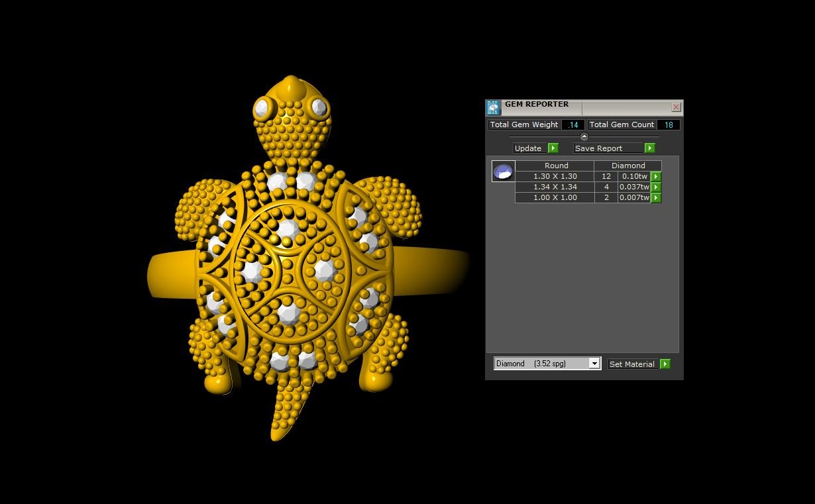Click the dropdown arrow of the material selector
Screen dimensions: 815x504
tap(594, 364)
